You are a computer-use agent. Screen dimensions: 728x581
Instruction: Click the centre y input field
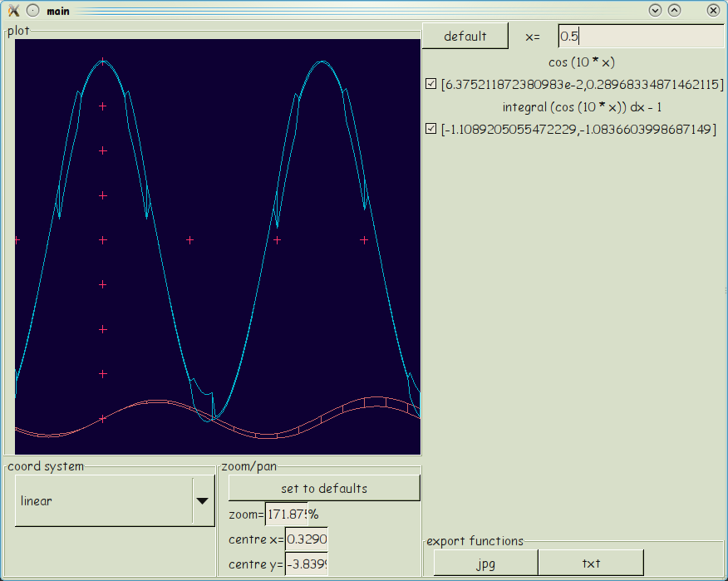(x=306, y=565)
